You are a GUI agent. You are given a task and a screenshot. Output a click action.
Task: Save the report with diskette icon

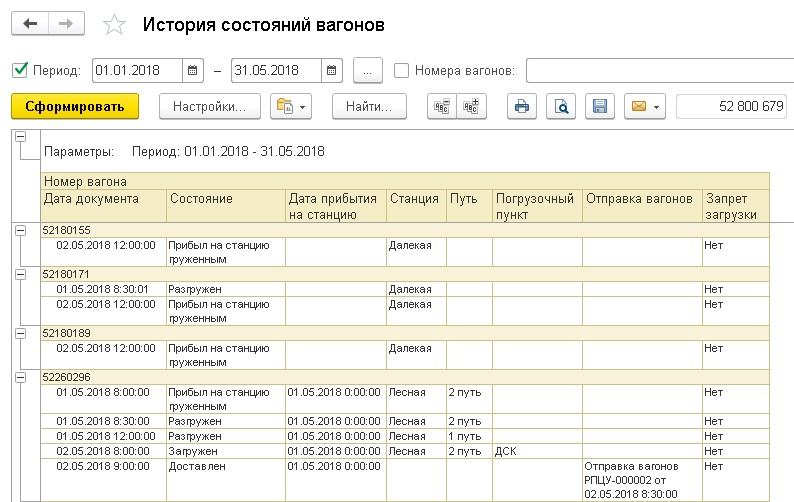[x=599, y=106]
